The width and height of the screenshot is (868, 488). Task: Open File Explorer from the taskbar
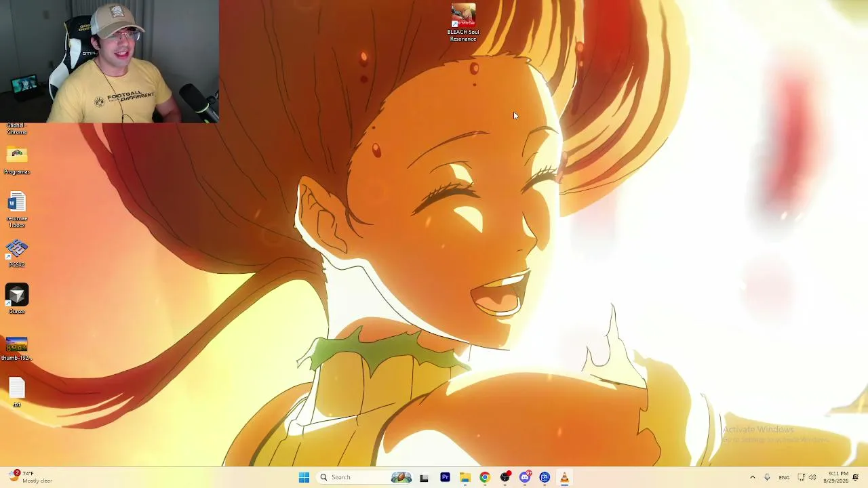pos(465,477)
